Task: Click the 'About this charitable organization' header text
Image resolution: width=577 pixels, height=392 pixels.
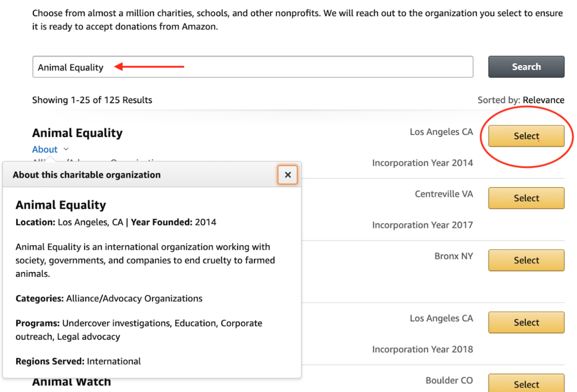Action: pyautogui.click(x=86, y=175)
